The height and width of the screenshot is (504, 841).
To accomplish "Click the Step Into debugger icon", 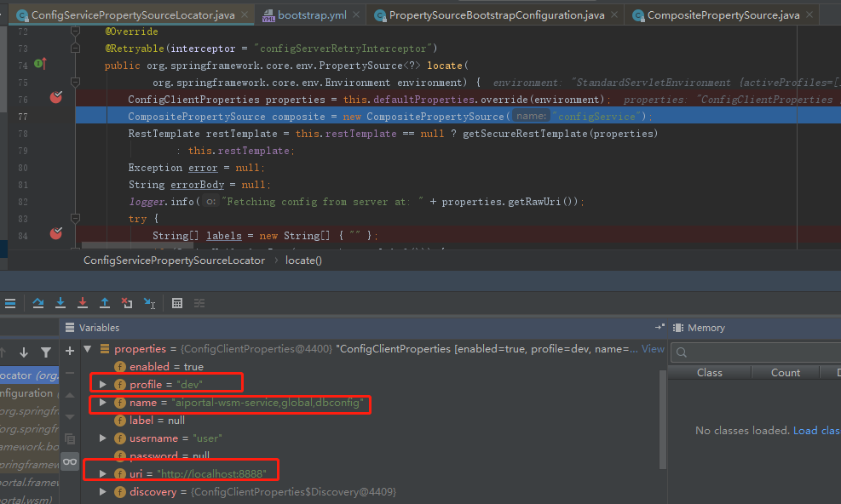I will point(60,303).
